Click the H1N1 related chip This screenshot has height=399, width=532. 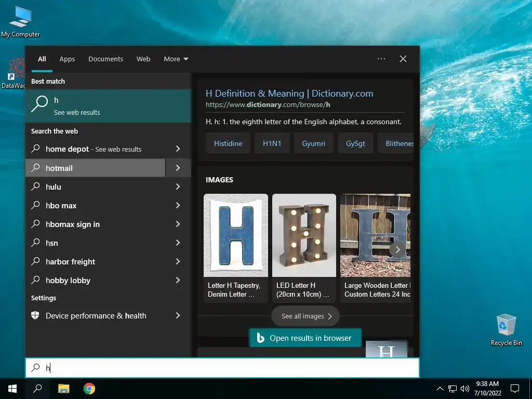[x=272, y=143]
